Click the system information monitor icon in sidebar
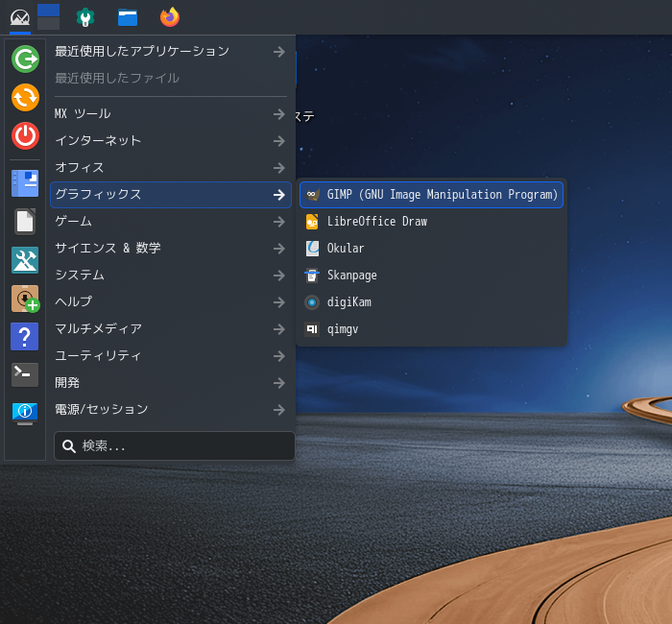 point(25,412)
